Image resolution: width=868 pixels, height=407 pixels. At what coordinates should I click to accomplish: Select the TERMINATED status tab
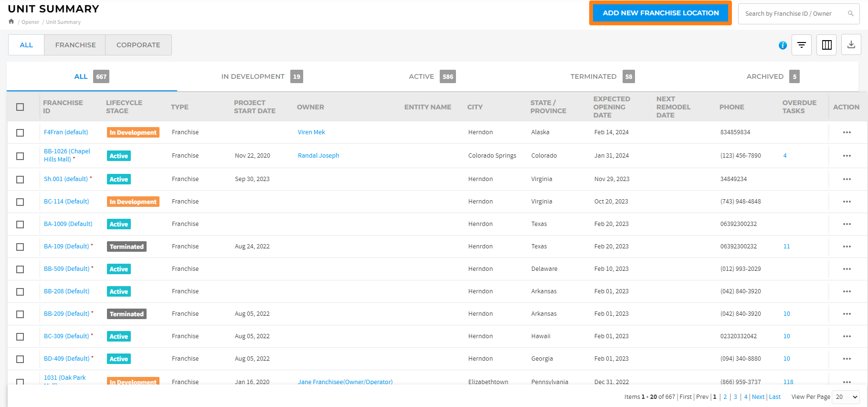pyautogui.click(x=602, y=76)
